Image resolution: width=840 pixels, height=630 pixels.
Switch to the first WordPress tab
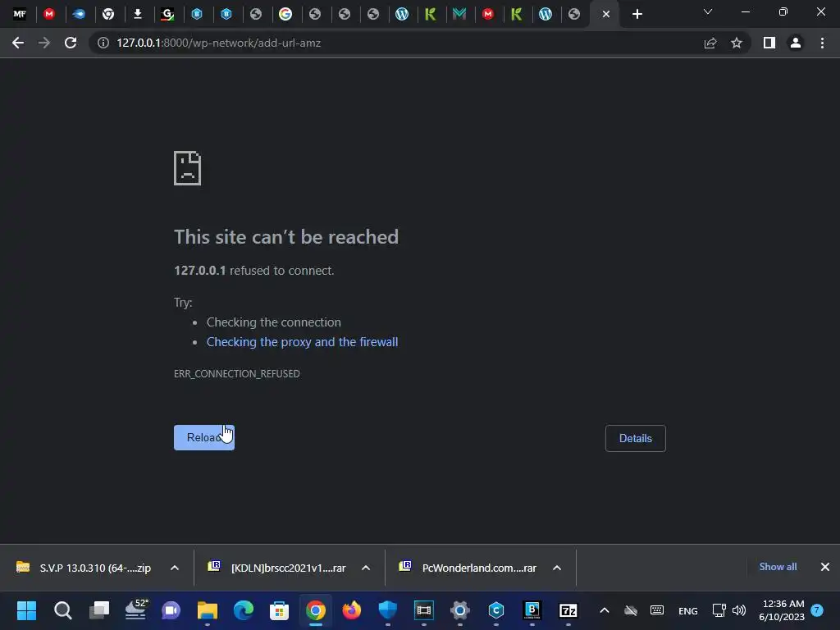(402, 15)
